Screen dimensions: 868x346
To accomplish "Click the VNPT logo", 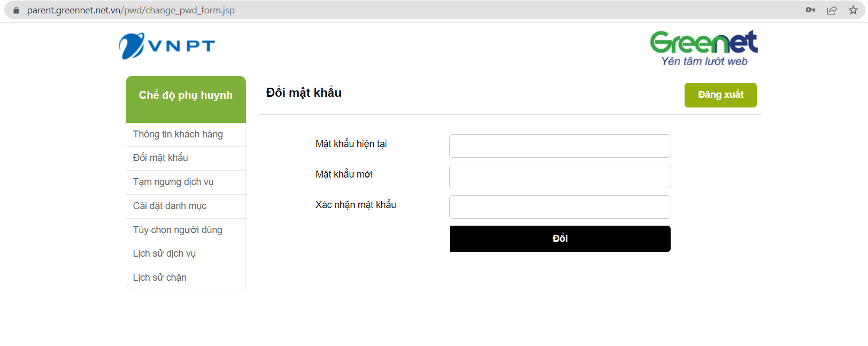I will 167,46.
